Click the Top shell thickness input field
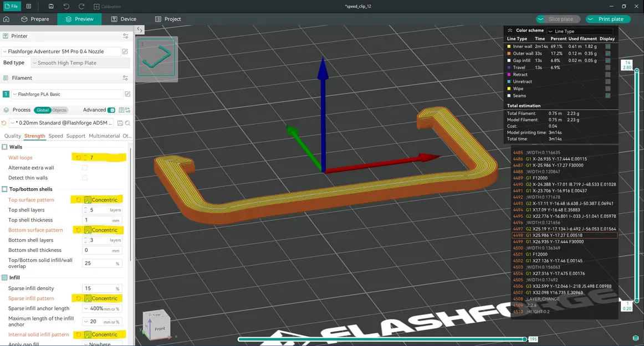The height and width of the screenshot is (346, 644). 102,220
